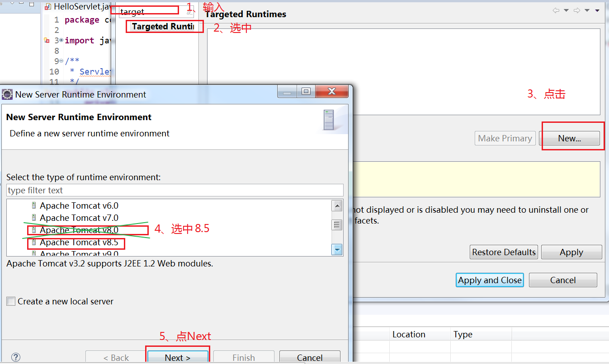The height and width of the screenshot is (364, 609).
Task: Collapse the Javadoc comment on line 9
Action: pos(61,61)
